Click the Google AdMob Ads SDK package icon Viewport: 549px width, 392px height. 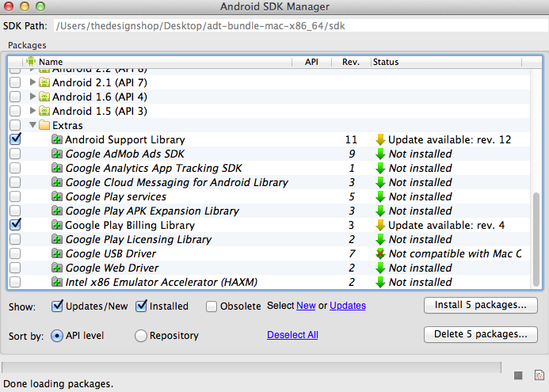pos(57,154)
